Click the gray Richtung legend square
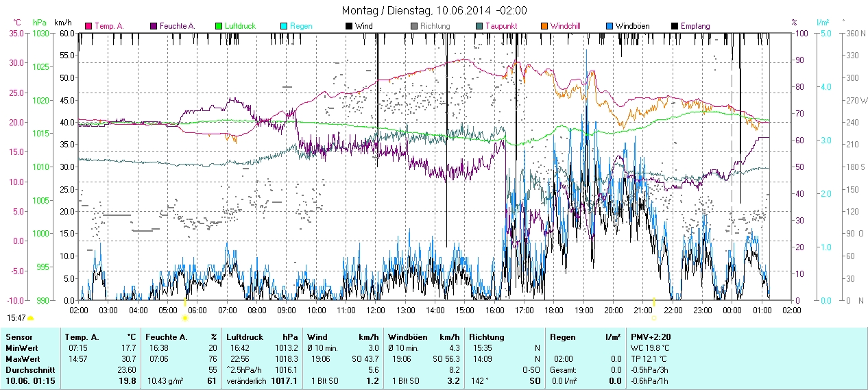This screenshot has height=390, width=868. tap(414, 26)
